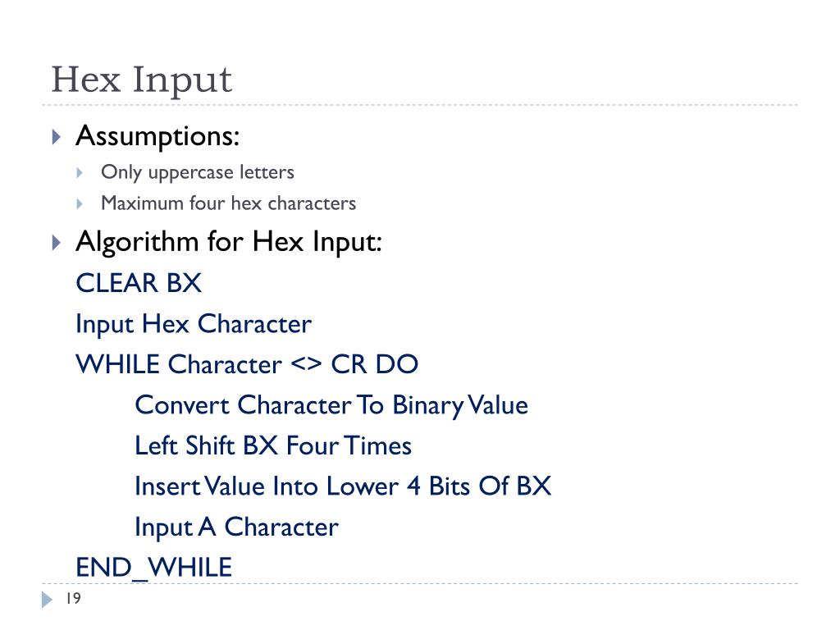Screen dimensions: 840x630
Task: Click the <> operator in the WHILE line
Action: (307, 364)
